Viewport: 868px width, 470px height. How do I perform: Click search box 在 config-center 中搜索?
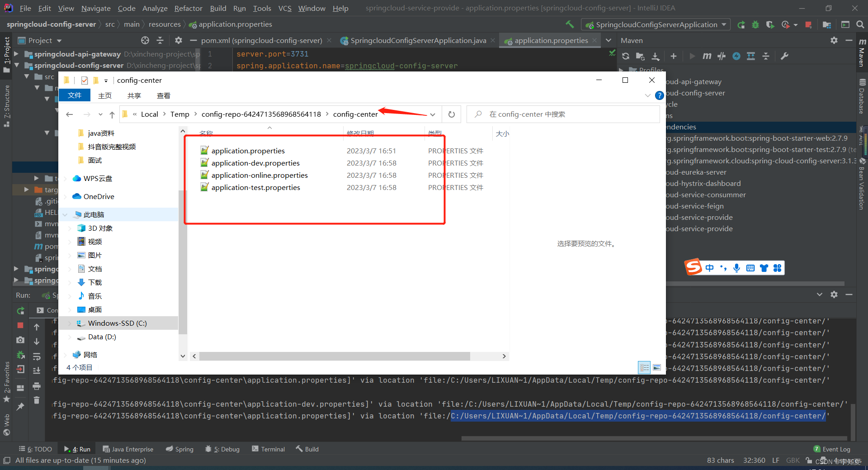tap(563, 114)
